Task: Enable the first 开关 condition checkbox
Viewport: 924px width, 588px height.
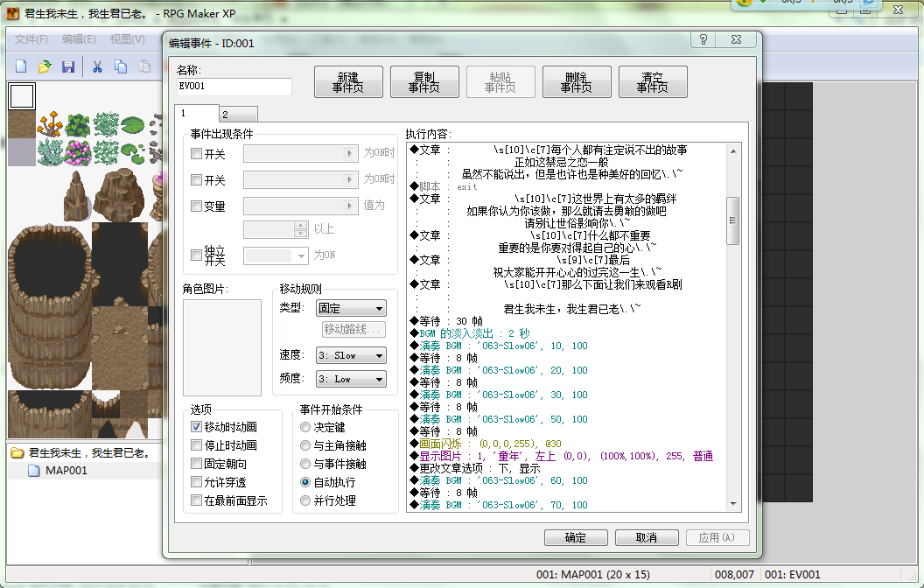Action: [197, 154]
